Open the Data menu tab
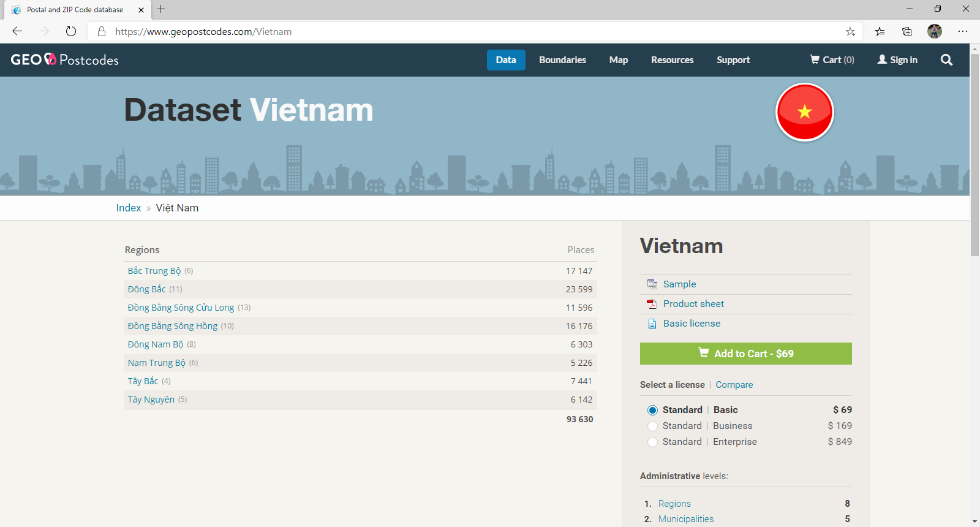 [x=506, y=60]
